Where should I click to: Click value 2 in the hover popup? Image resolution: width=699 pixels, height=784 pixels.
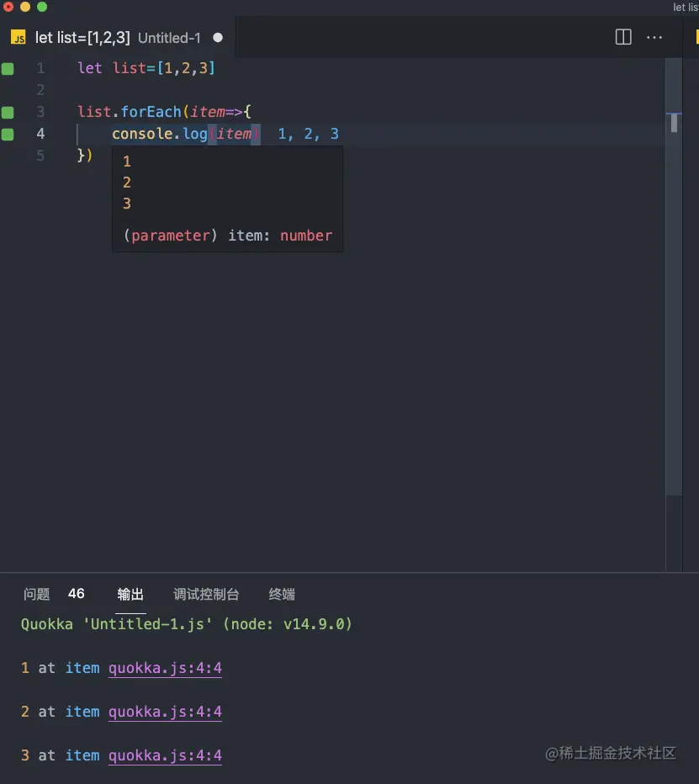pyautogui.click(x=127, y=183)
